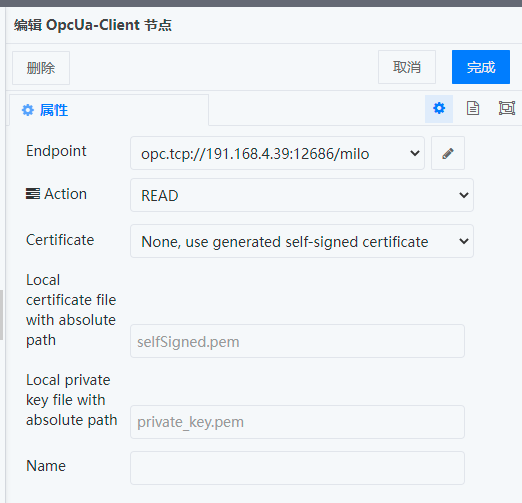Click the 取消 button
The height and width of the screenshot is (503, 522).
click(x=407, y=67)
